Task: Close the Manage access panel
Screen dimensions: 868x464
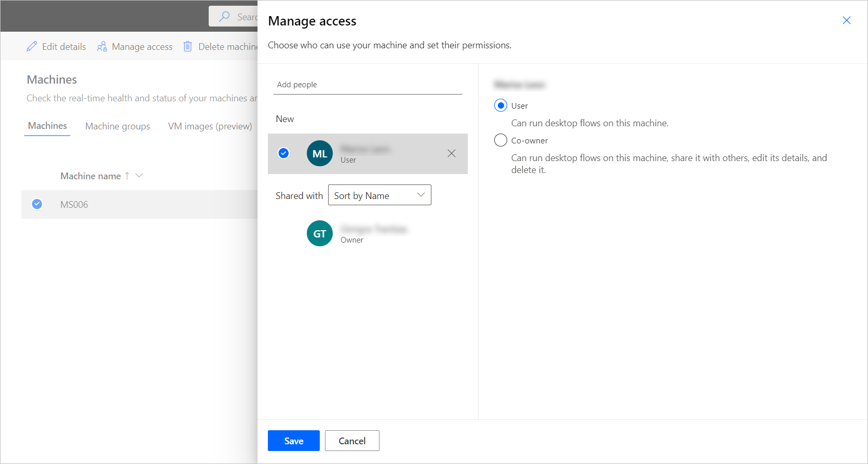Action: [x=846, y=20]
